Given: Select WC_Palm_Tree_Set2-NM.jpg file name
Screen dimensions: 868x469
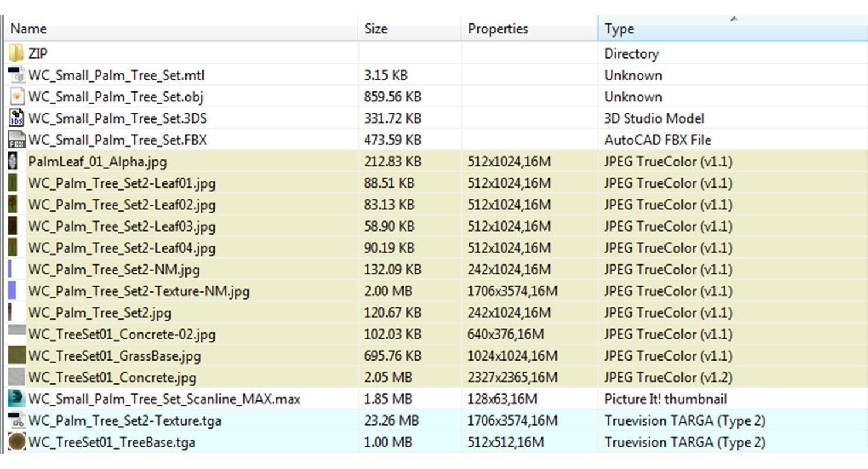Looking at the screenshot, I should 114,270.
